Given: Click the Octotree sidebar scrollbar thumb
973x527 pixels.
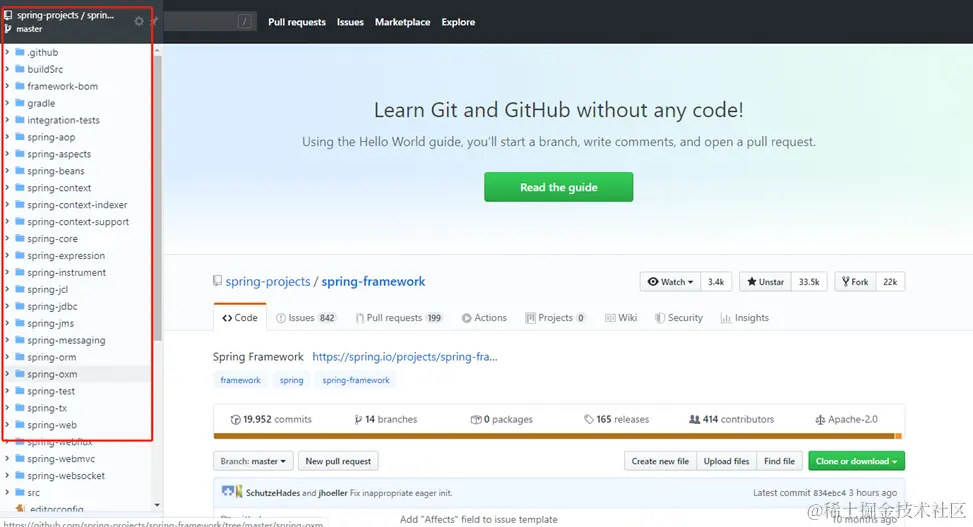Looking at the screenshot, I should point(158,197).
